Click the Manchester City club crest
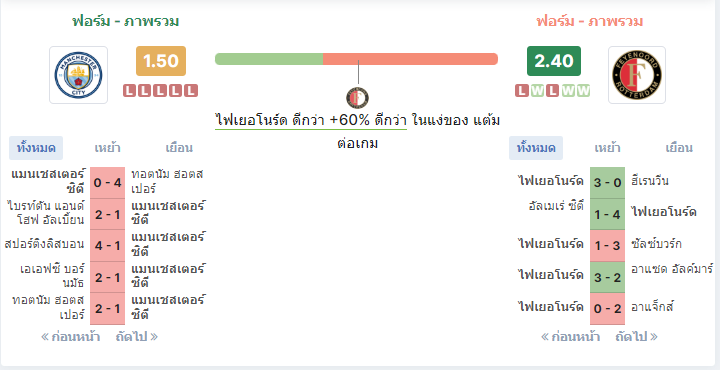Viewport: 720px width, 370px height. 79,75
